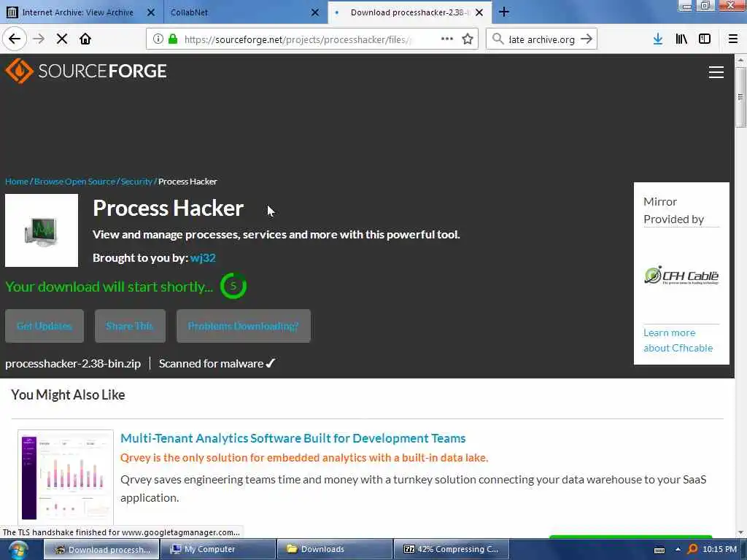
Task: Open the Windows Start button
Action: click(18, 550)
